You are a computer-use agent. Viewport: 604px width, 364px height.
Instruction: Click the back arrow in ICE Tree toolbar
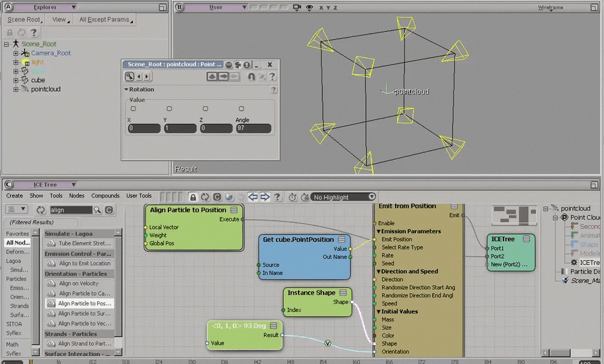click(x=253, y=198)
